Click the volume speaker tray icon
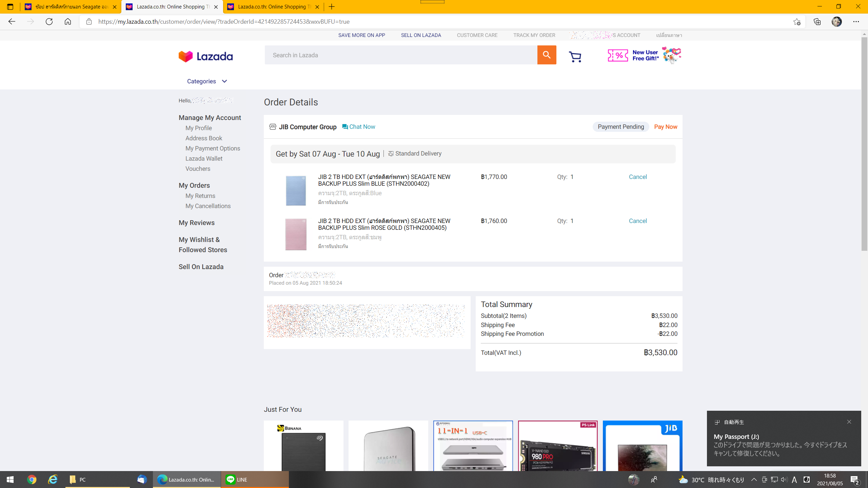The height and width of the screenshot is (488, 868). (784, 480)
